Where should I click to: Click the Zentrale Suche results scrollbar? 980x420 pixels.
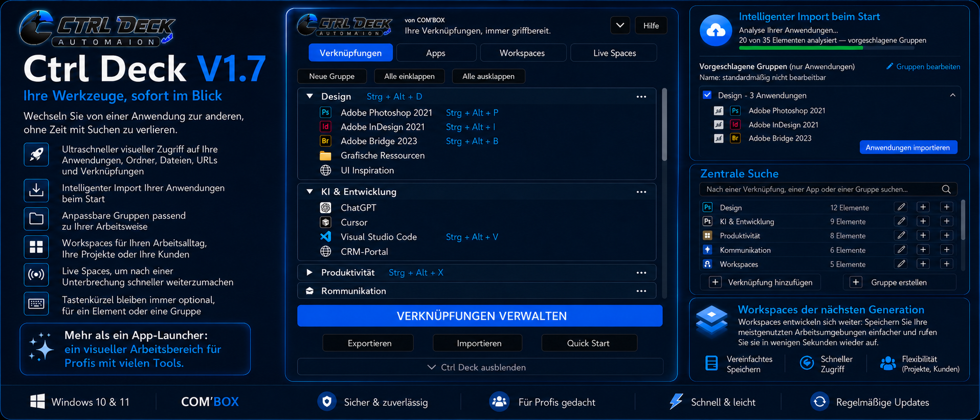(963, 220)
